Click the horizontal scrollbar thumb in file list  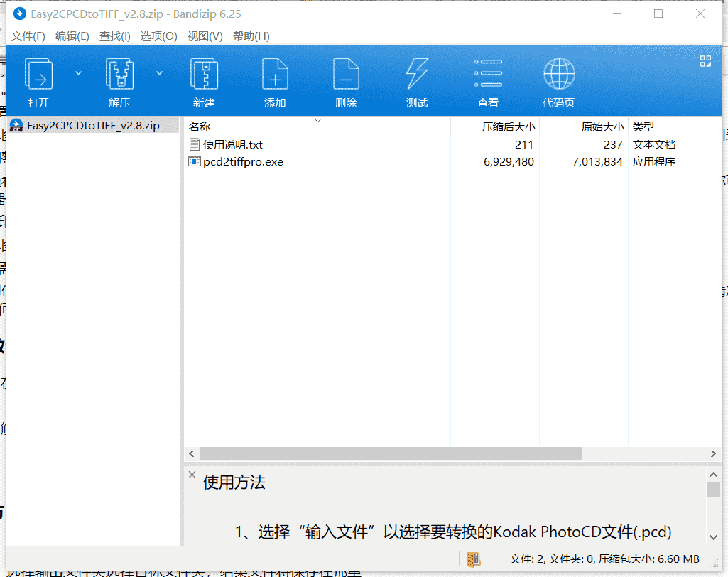(x=391, y=454)
